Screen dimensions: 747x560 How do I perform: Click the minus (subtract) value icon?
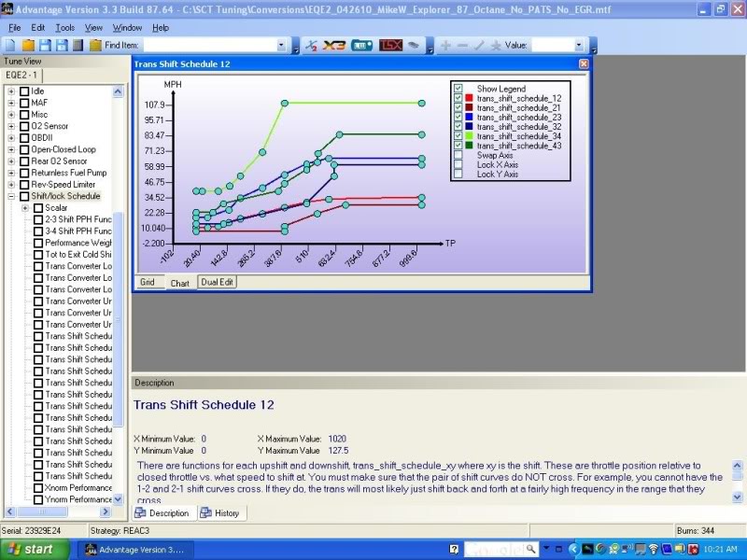coord(462,45)
